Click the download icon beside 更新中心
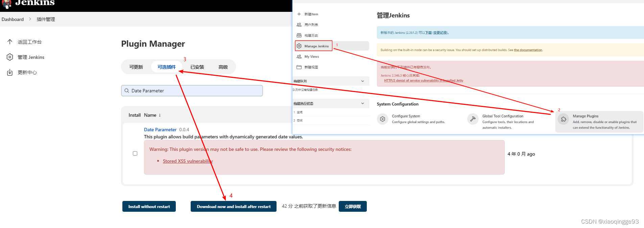 click(10, 72)
